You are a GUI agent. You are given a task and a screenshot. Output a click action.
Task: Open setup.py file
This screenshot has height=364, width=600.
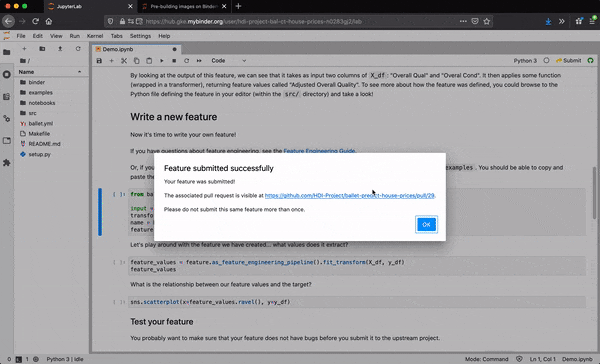[39, 155]
